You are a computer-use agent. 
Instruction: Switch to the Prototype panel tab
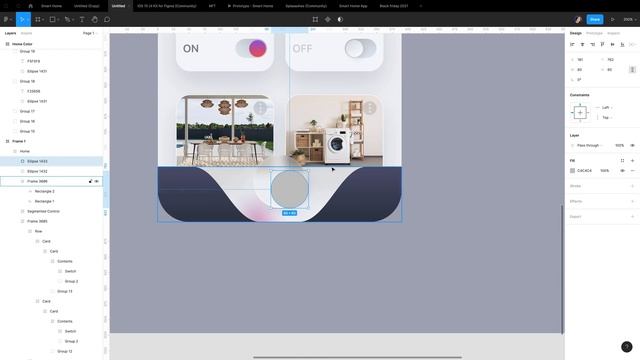[x=594, y=33]
